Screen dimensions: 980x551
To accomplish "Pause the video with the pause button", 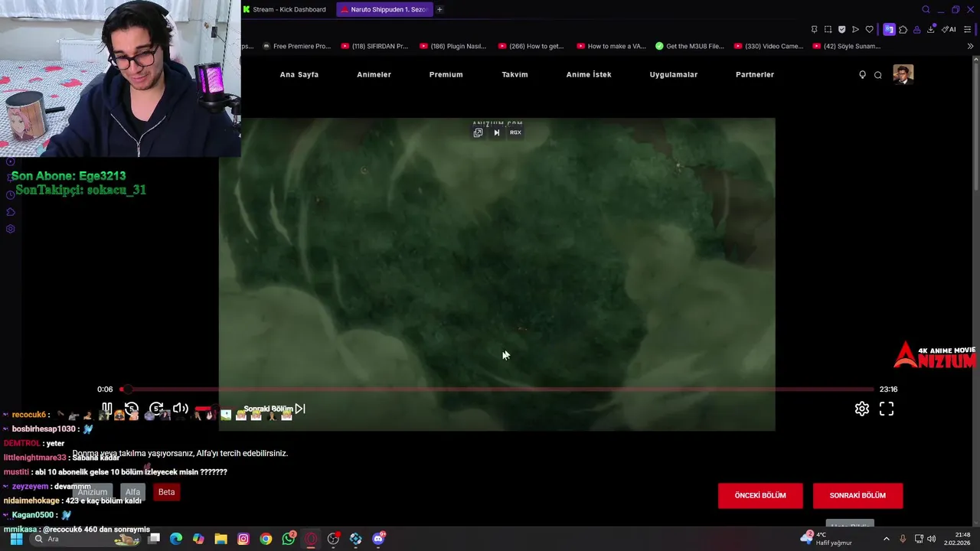I will tap(107, 409).
